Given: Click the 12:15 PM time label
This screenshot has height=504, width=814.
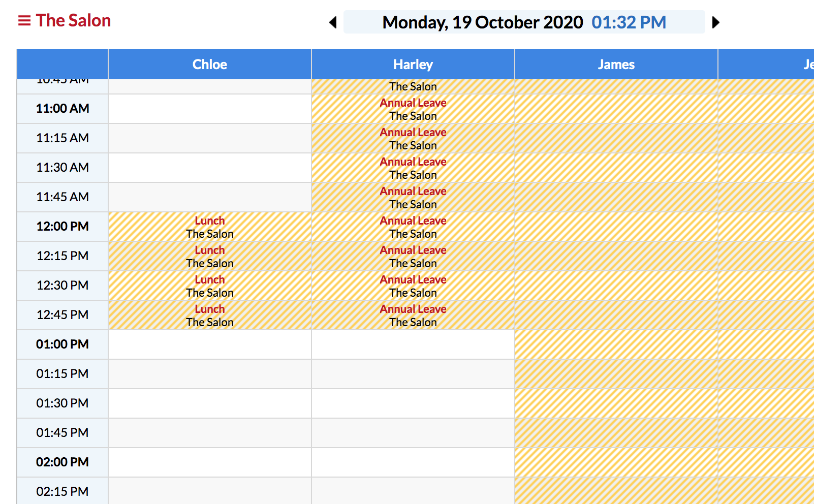Looking at the screenshot, I should pyautogui.click(x=62, y=256).
